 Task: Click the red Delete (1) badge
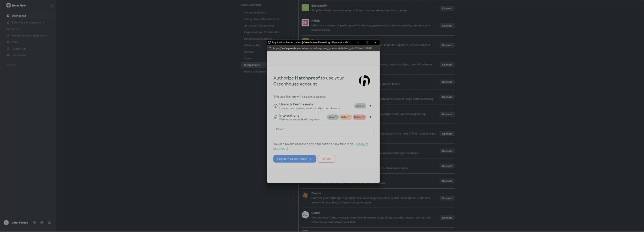pos(359,117)
